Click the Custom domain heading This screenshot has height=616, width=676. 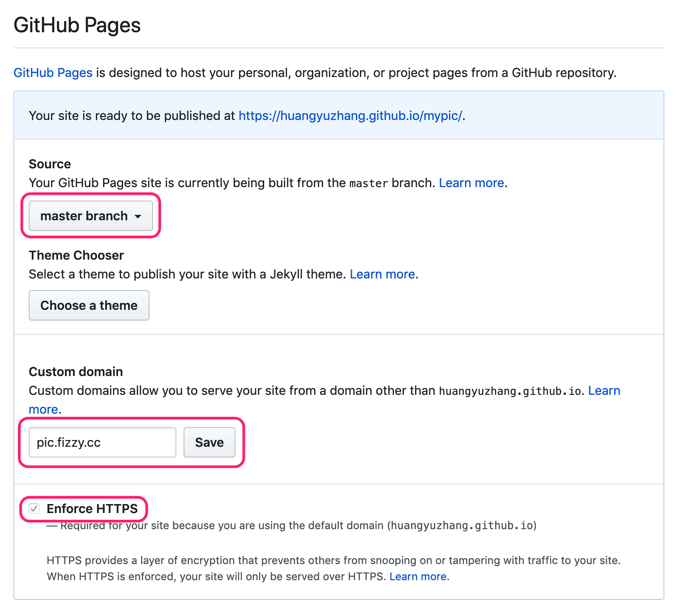point(76,372)
